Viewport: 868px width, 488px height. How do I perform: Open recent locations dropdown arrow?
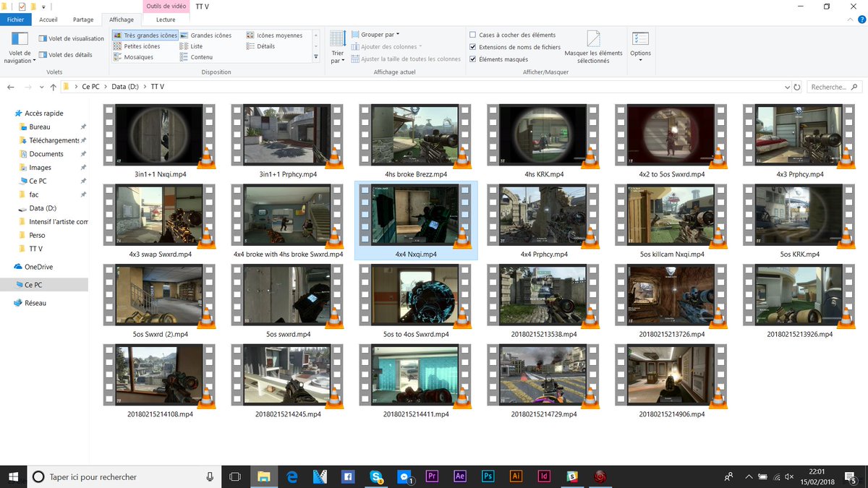pyautogui.click(x=41, y=87)
